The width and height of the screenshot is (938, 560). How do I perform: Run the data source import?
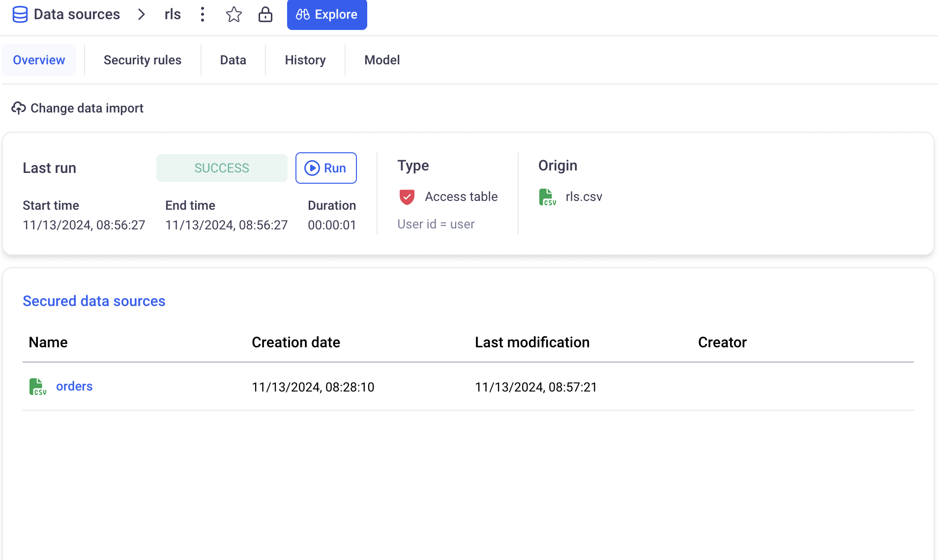click(x=326, y=168)
